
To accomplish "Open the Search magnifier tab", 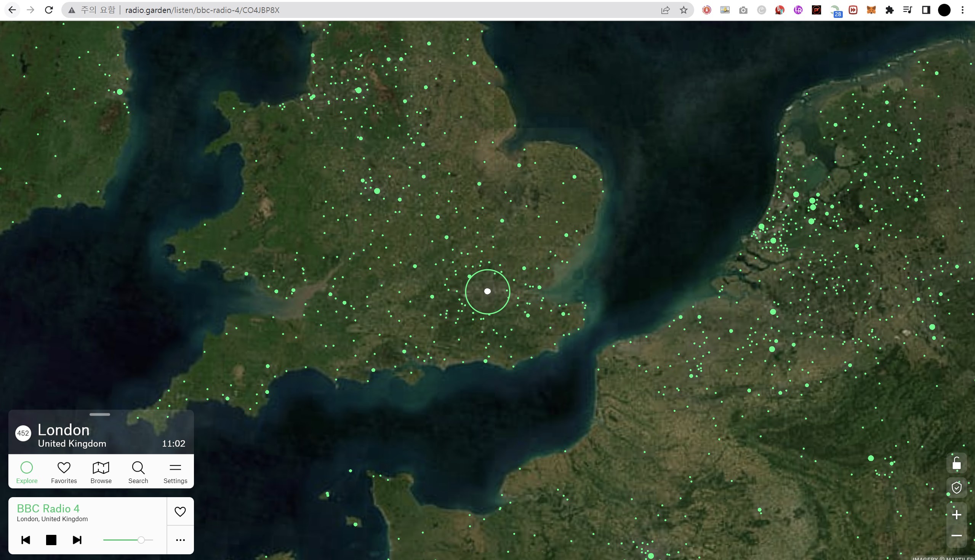I will [138, 472].
